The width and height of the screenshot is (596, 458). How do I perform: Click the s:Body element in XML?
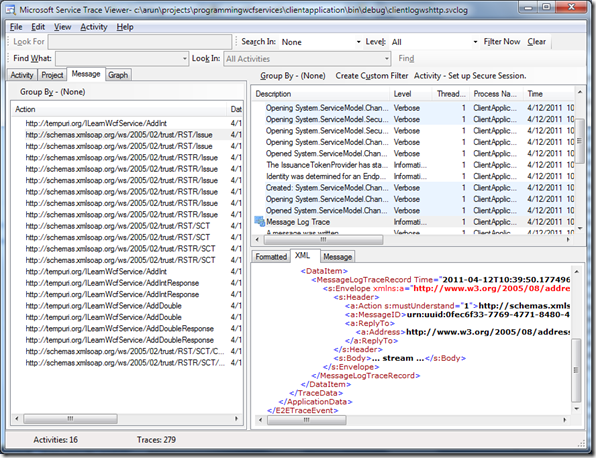[x=399, y=358]
